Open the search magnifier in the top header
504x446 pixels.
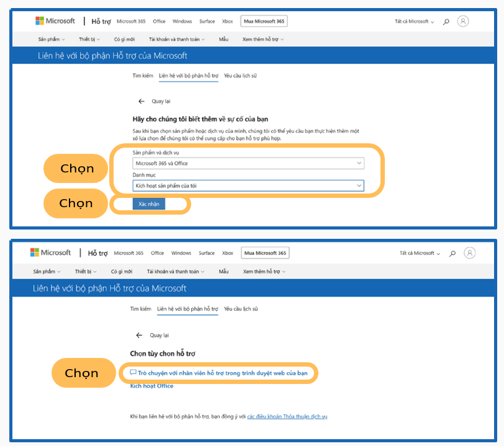[446, 22]
